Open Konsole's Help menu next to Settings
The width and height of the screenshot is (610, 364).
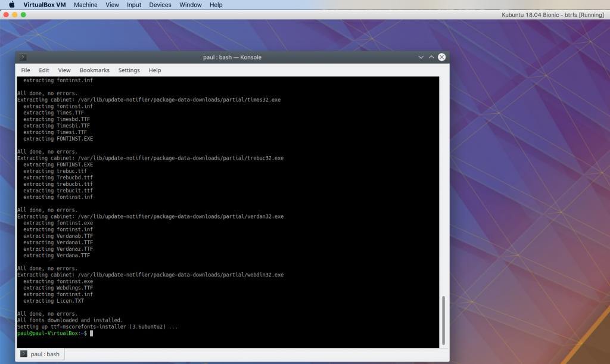click(x=155, y=70)
